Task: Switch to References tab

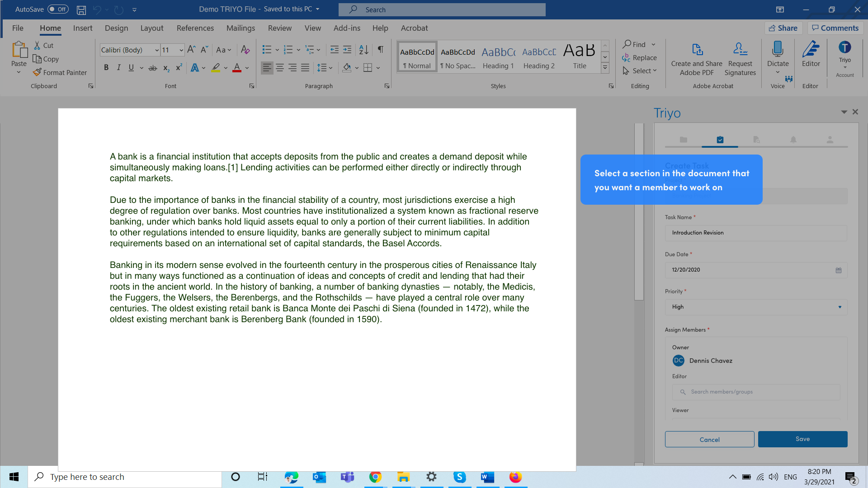Action: [x=195, y=28]
